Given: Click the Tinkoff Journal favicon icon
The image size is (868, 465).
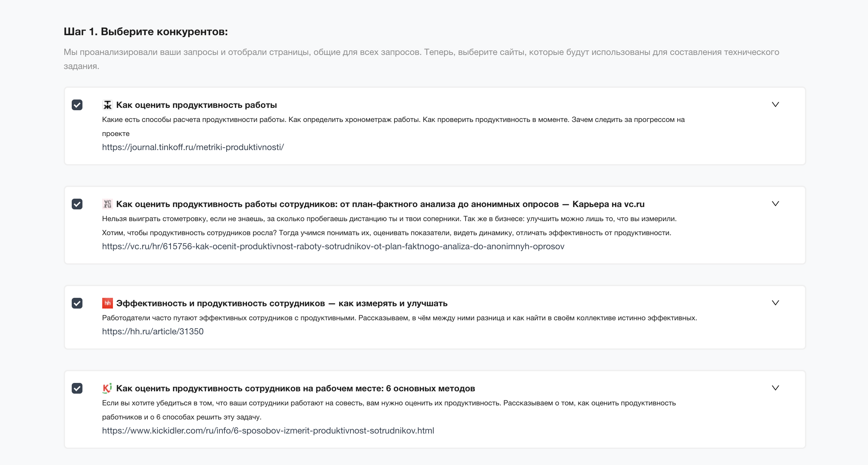Looking at the screenshot, I should [x=107, y=105].
